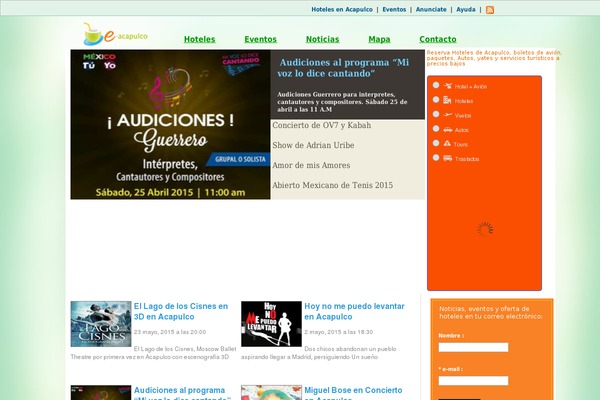Select the Hotel + Avión radio button
This screenshot has height=400, width=600.
(436, 85)
